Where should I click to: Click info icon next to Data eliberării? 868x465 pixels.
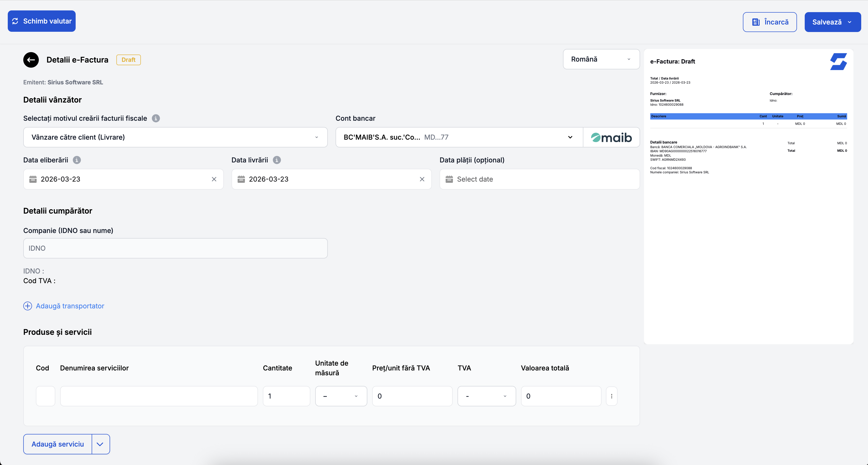coord(77,160)
